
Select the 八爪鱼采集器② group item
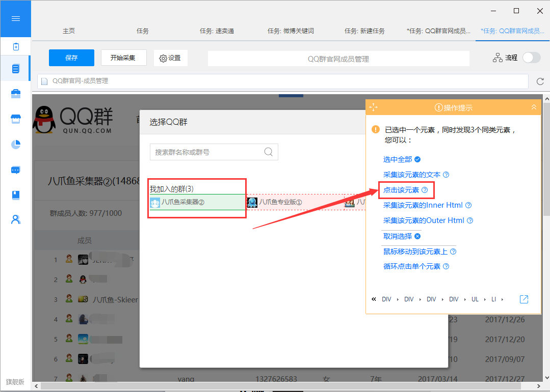(197, 202)
